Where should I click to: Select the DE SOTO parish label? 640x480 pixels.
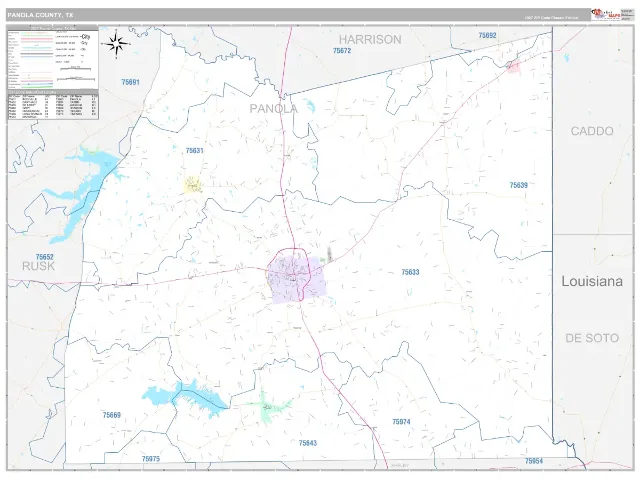tap(592, 338)
